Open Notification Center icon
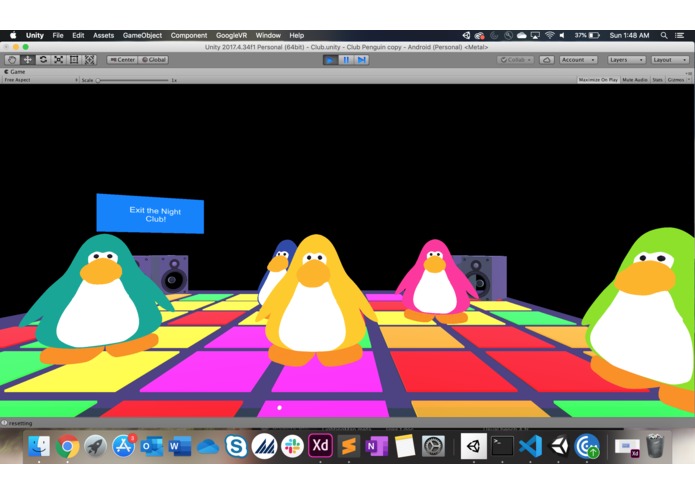The image size is (695, 494). click(679, 35)
